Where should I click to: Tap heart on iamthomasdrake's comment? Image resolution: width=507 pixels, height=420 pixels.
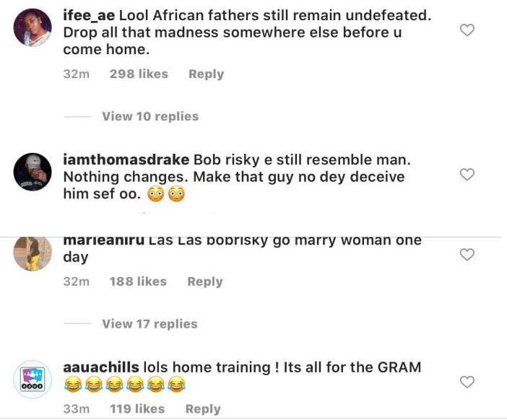click(x=467, y=174)
